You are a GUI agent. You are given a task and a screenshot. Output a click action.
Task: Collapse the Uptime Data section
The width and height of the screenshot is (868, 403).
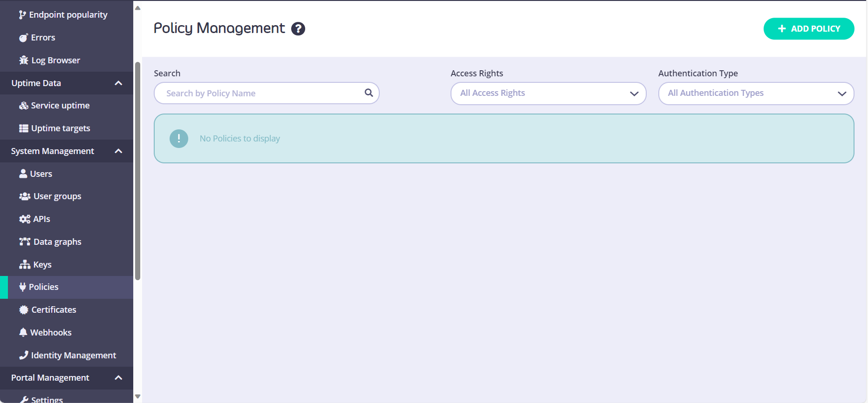point(118,83)
